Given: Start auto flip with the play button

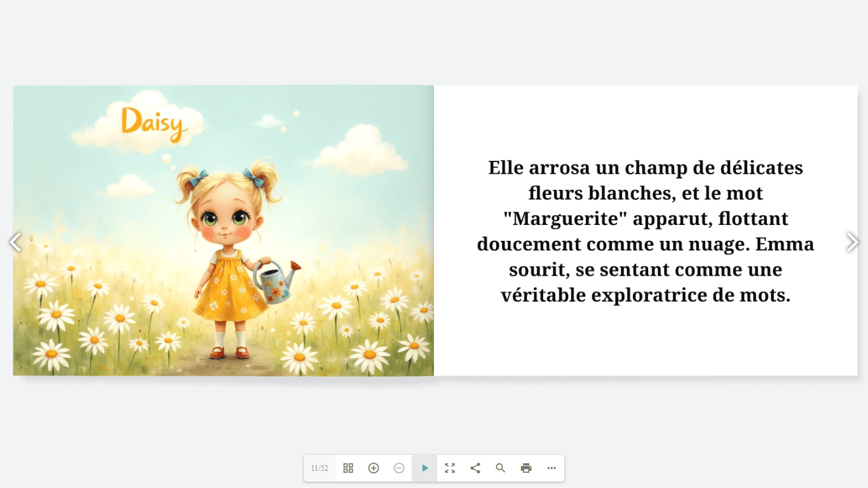Looking at the screenshot, I should [x=424, y=468].
